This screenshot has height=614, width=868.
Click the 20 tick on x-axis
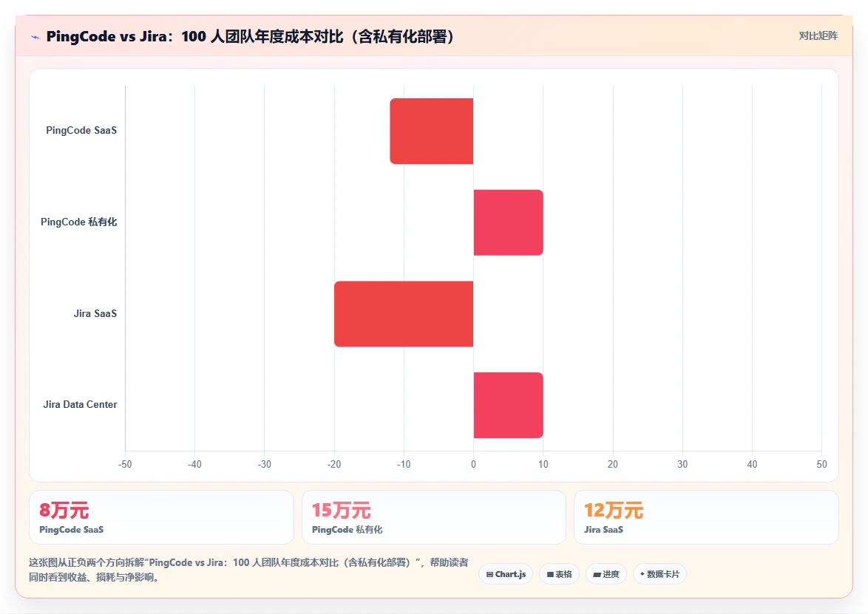click(x=613, y=464)
